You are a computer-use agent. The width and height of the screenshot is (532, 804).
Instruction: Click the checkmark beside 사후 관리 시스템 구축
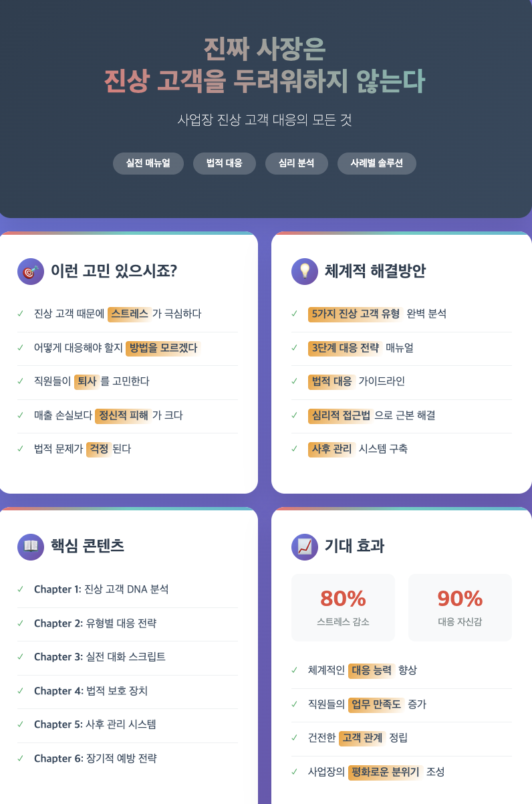[x=295, y=449]
